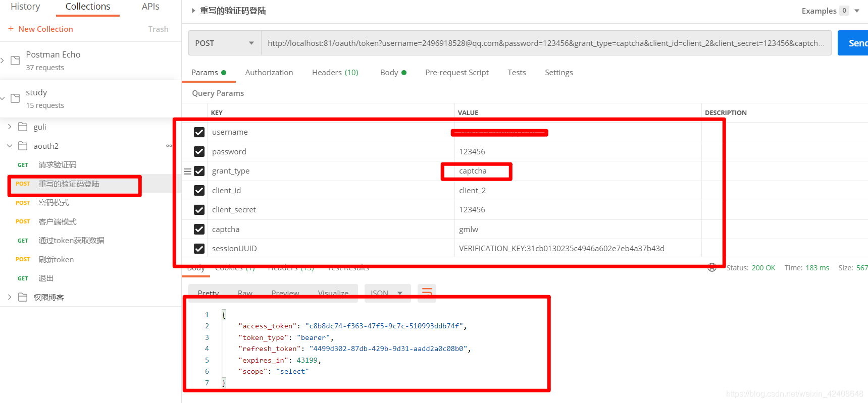Select the Params tab
This screenshot has height=403, width=868.
(x=209, y=73)
